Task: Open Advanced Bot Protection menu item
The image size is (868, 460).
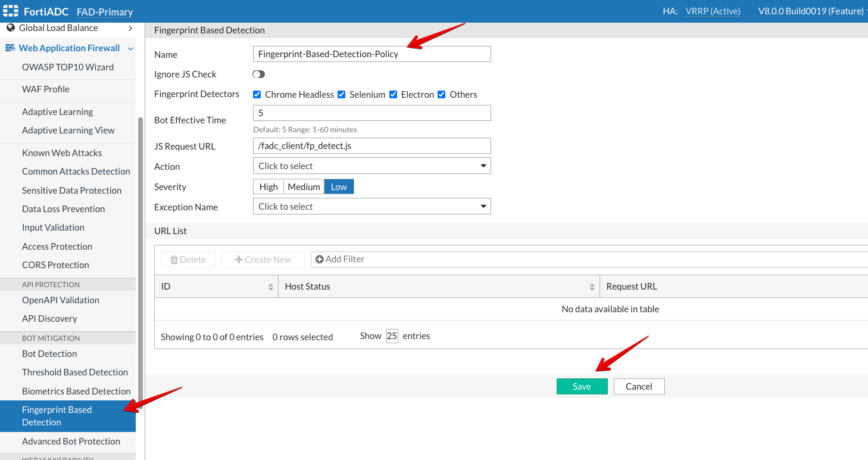Action: [71, 442]
